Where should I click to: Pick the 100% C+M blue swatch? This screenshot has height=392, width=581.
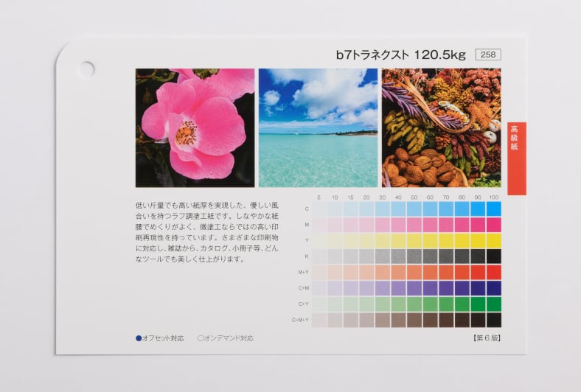pos(493,288)
